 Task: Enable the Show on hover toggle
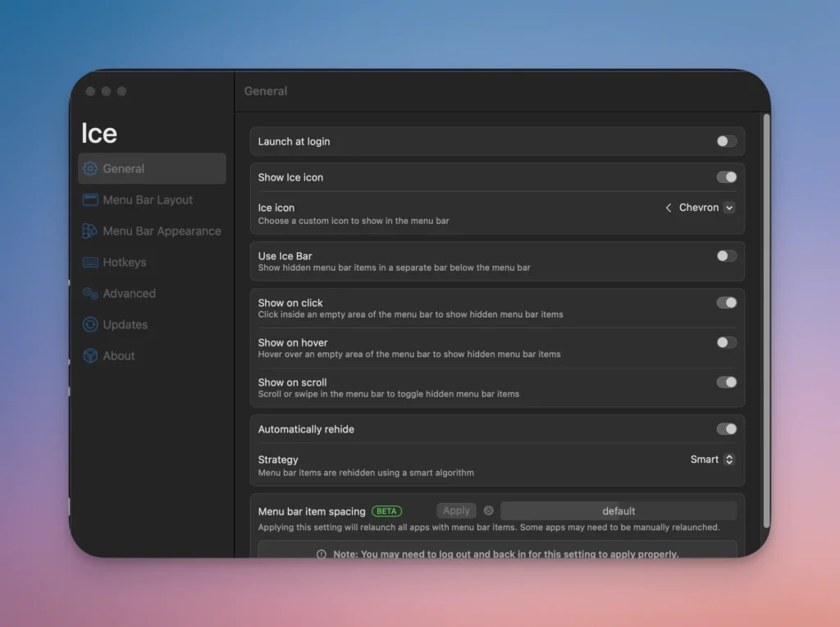coord(726,342)
